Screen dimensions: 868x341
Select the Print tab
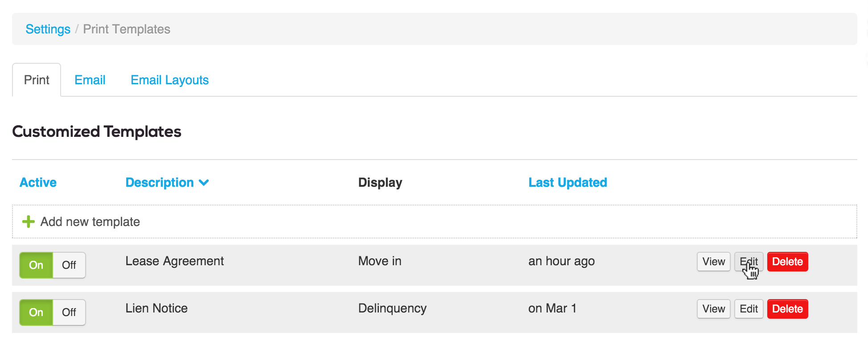tap(37, 80)
